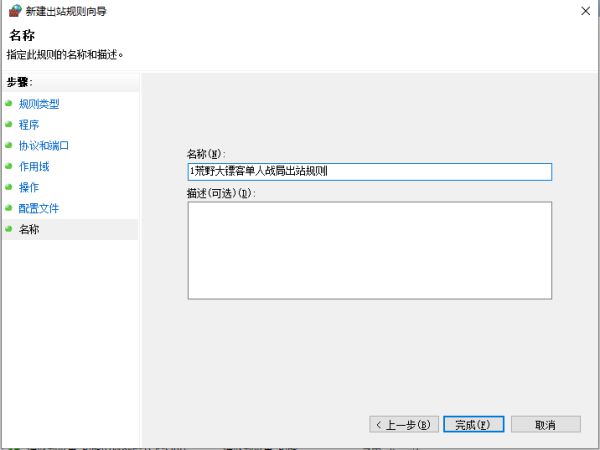600x450 pixels.
Task: Click the green bullet beside 程序
Action: pyautogui.click(x=8, y=124)
